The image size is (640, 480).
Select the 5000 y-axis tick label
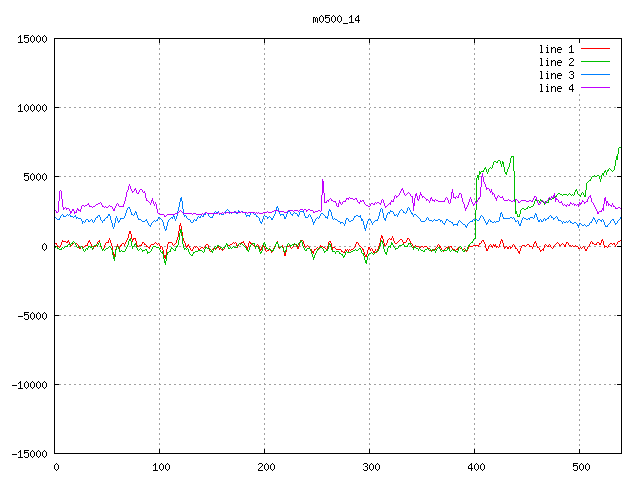pos(34,177)
